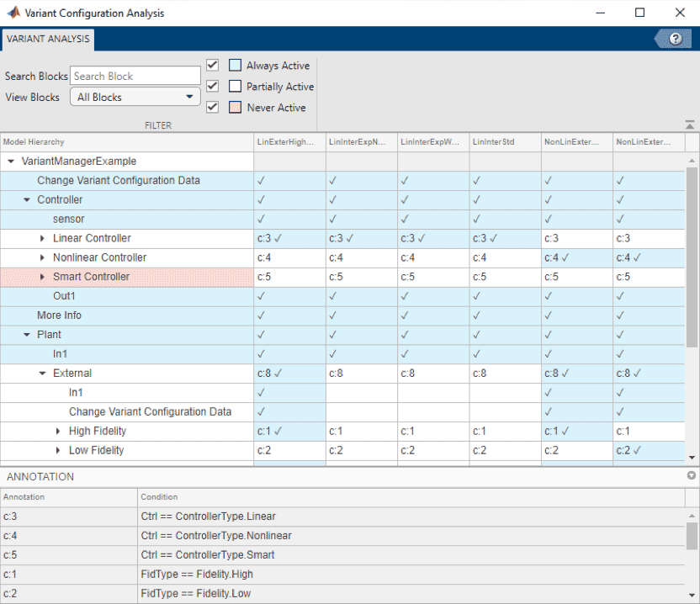Click the Never Active pink color swatch
The width and height of the screenshot is (700, 604).
pyautogui.click(x=234, y=108)
